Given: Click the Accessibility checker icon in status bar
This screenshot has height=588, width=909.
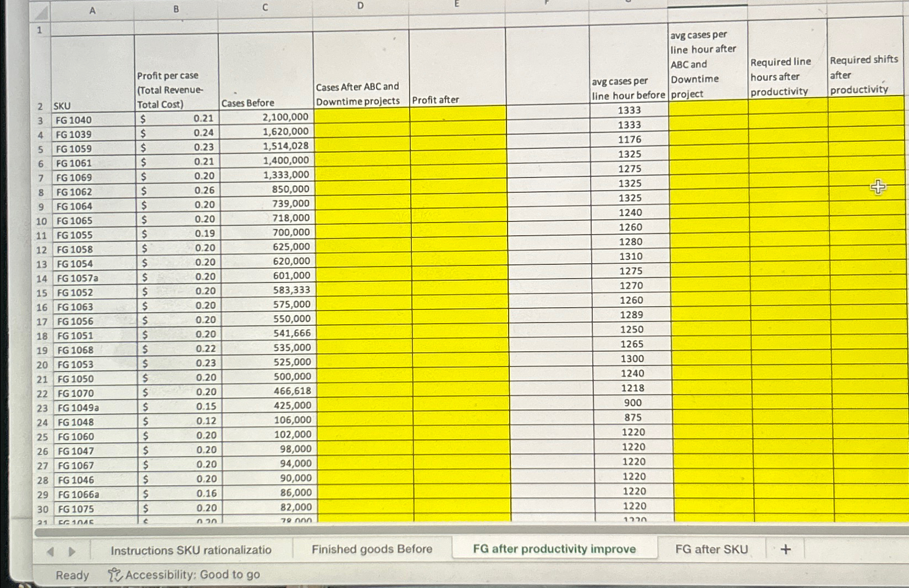Looking at the screenshot, I should pos(114,574).
